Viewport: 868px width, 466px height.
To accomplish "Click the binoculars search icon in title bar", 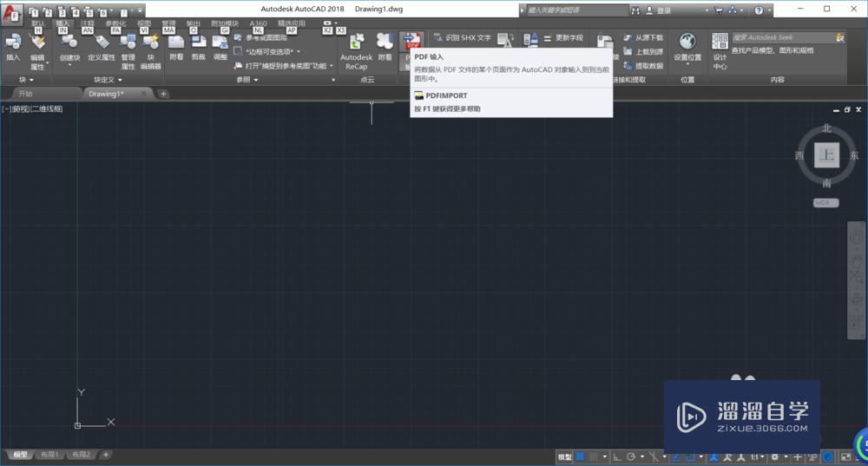I will tap(635, 10).
